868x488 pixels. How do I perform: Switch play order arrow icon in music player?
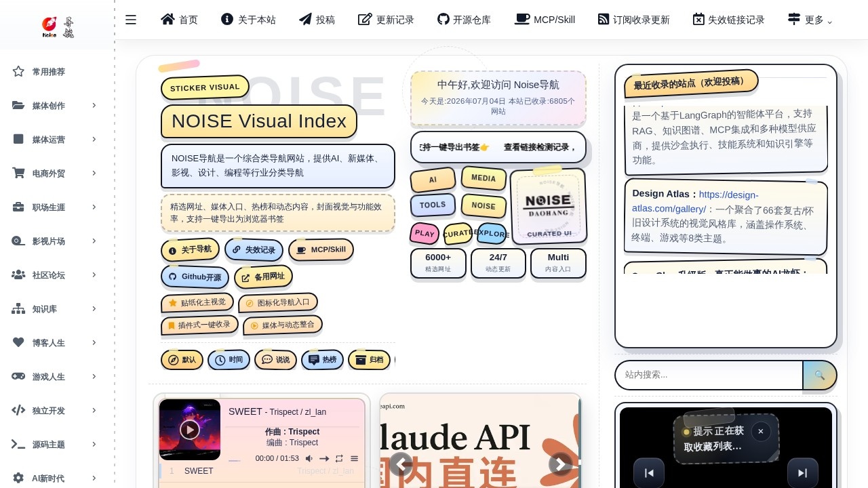point(324,459)
